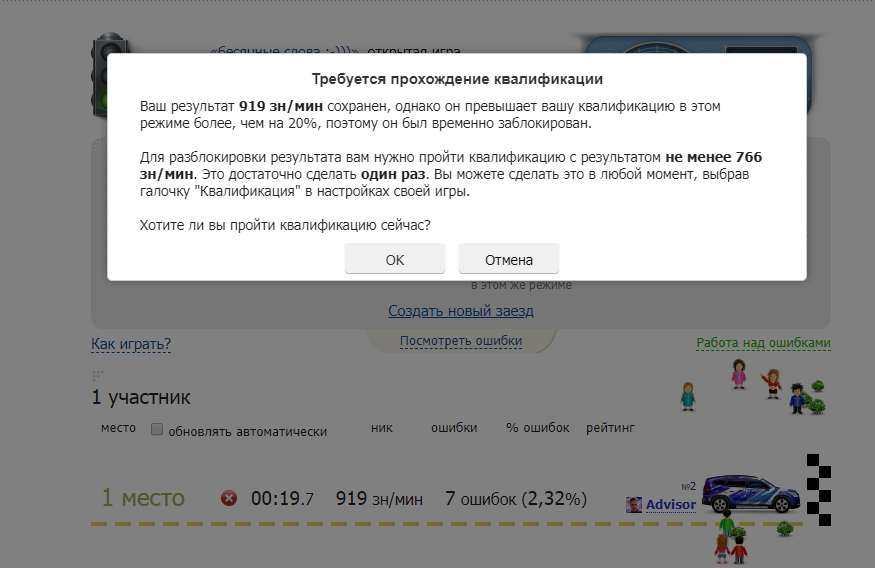Click the «рейтинг» column header

coord(610,428)
